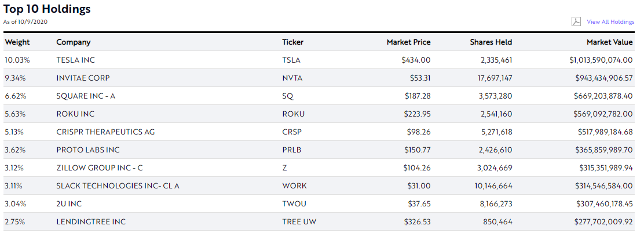Click the ROKU ticker cell
The image size is (644, 240).
[x=293, y=114]
